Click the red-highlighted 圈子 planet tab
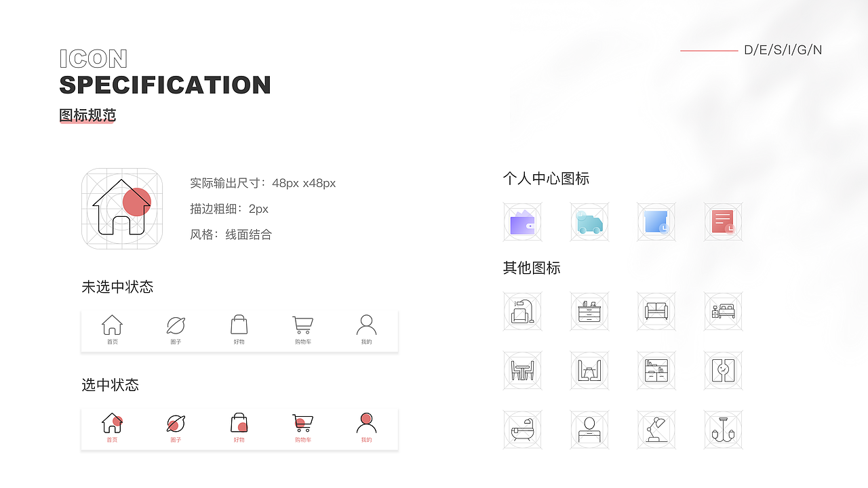The width and height of the screenshot is (868, 488). pos(176,428)
